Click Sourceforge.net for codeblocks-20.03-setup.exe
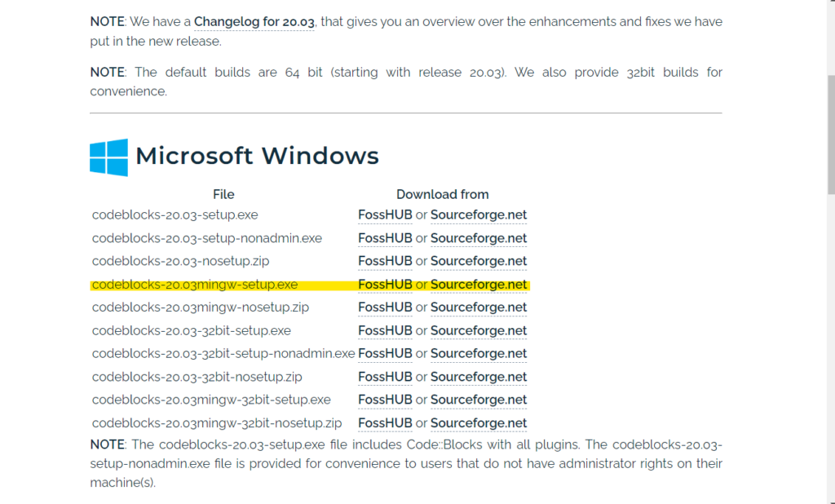 pos(479,215)
